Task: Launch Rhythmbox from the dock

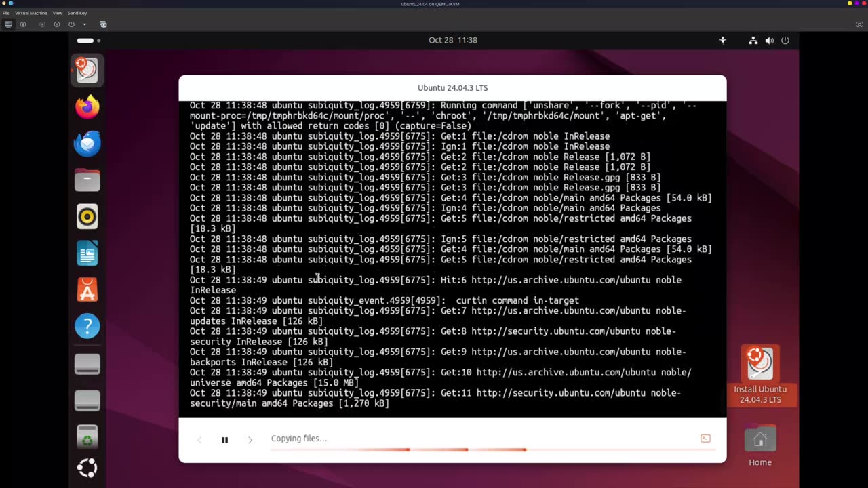Action: pos(87,217)
